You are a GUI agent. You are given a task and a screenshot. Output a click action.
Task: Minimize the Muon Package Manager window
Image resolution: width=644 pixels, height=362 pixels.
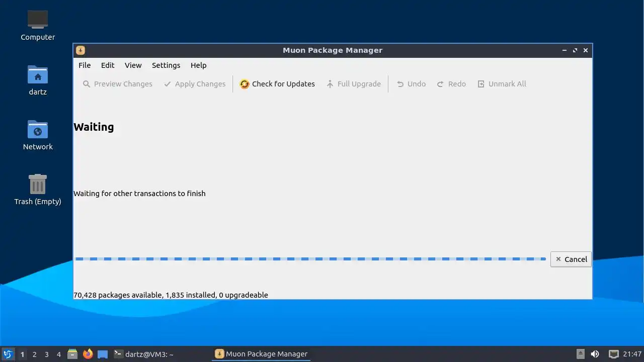[565, 50]
